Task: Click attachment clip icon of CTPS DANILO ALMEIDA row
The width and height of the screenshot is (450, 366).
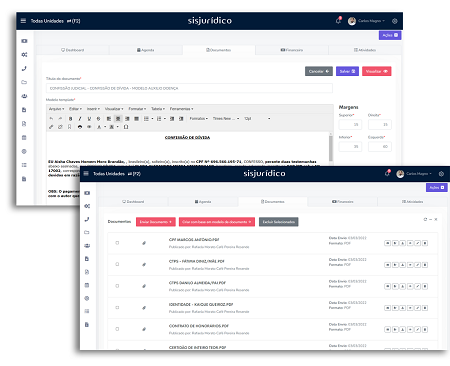Action: [144, 286]
